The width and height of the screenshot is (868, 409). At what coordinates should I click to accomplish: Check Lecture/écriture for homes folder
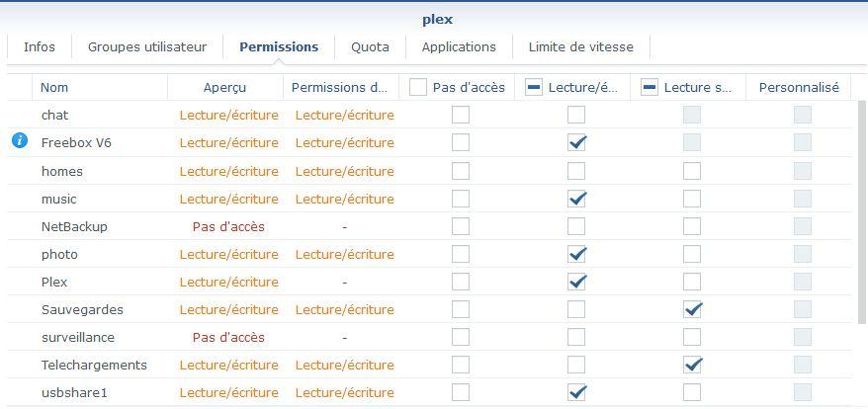pyautogui.click(x=576, y=171)
